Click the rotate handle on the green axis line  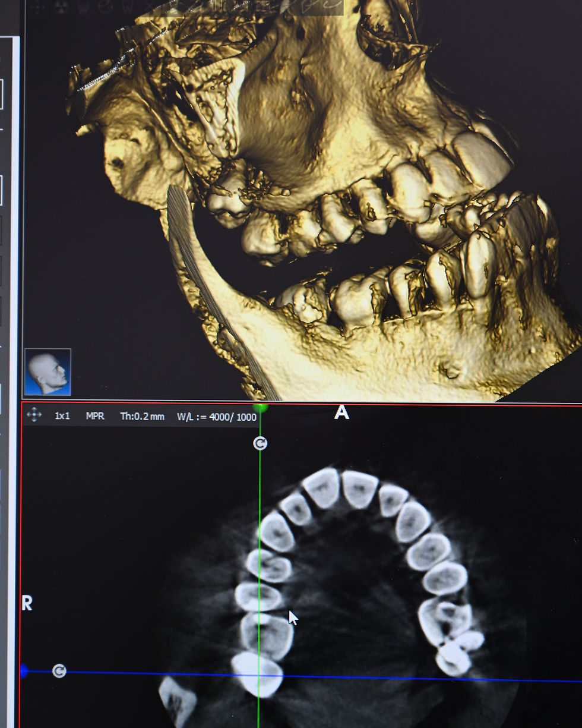pos(260,443)
